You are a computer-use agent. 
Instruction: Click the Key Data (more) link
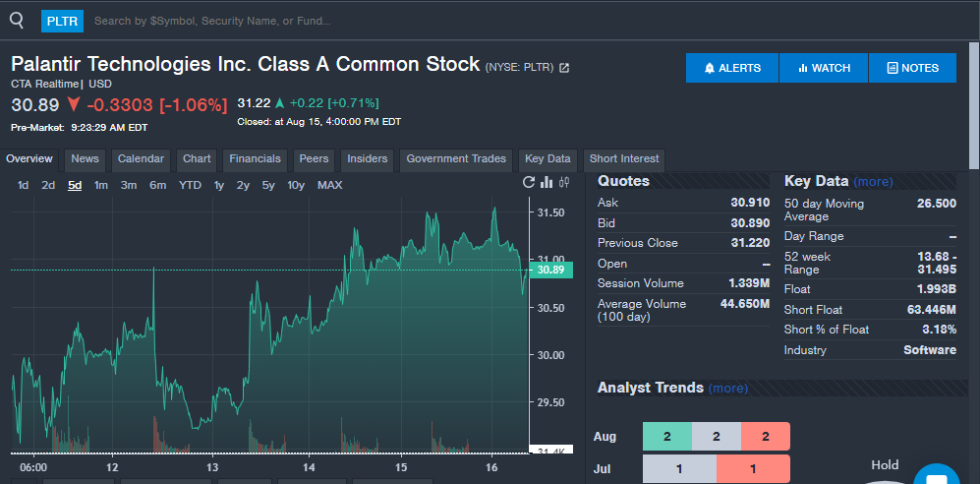click(873, 182)
